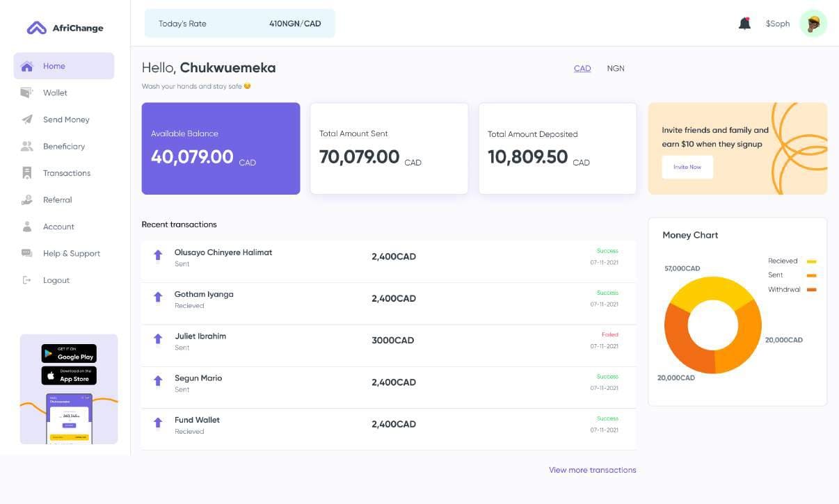Click the Wallet icon in sidebar

pyautogui.click(x=27, y=92)
